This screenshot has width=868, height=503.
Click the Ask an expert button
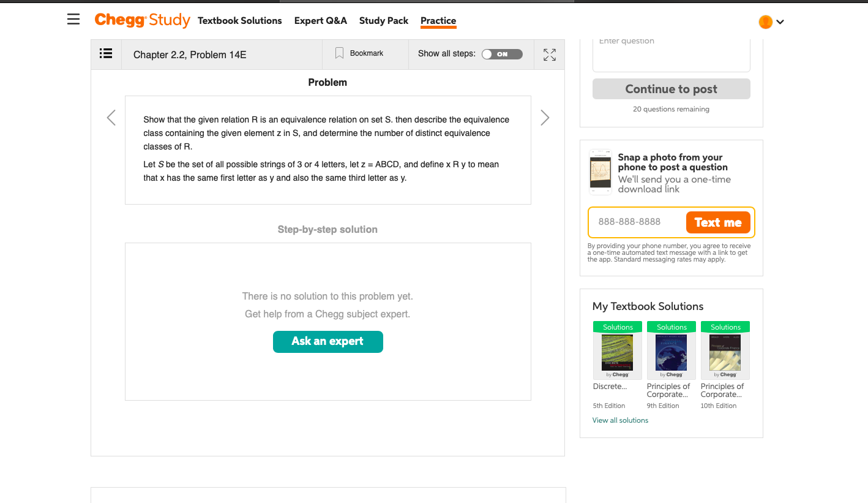click(x=328, y=342)
